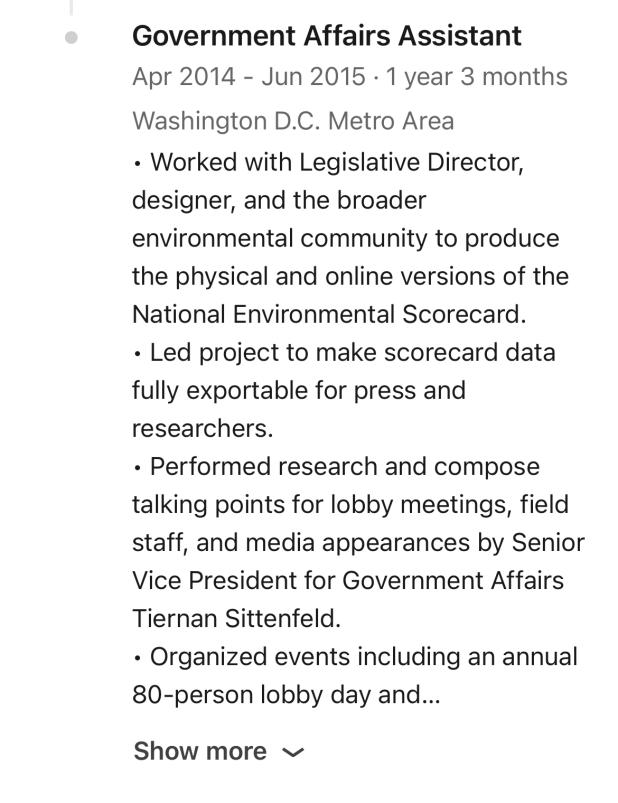
Task: Expand description with the chevron arrow
Action: click(x=293, y=752)
